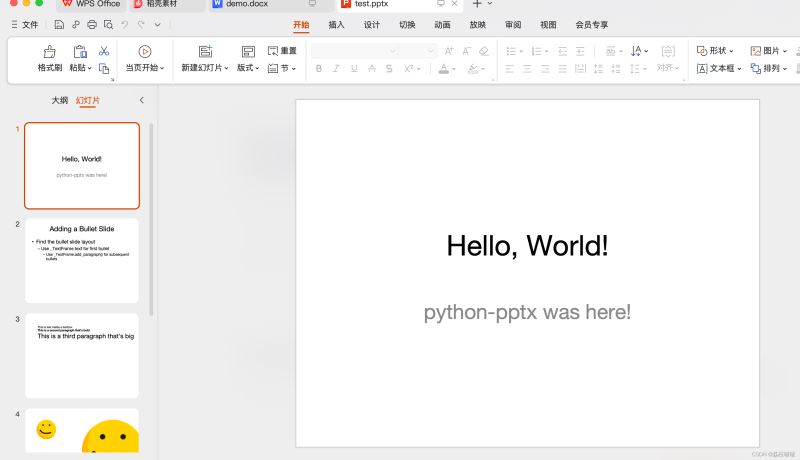Image resolution: width=800 pixels, height=460 pixels.
Task: Click the numbered list icon
Action: [536, 51]
